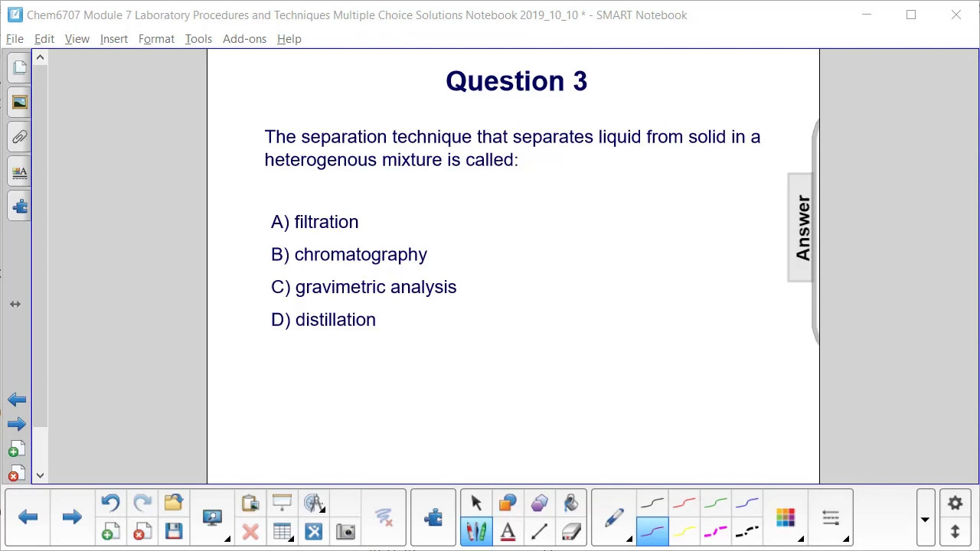Image resolution: width=980 pixels, height=551 pixels.
Task: Click the clear ink tornado icon
Action: point(384,517)
